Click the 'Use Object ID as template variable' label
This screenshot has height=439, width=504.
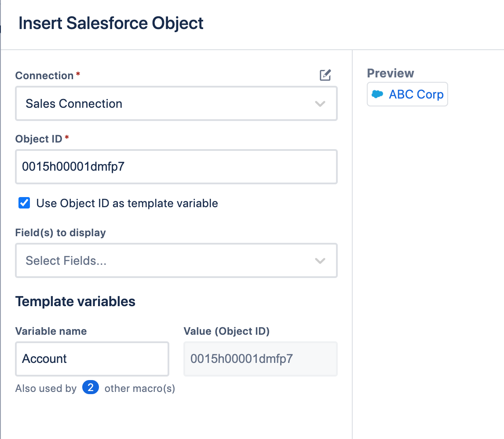[x=127, y=203]
